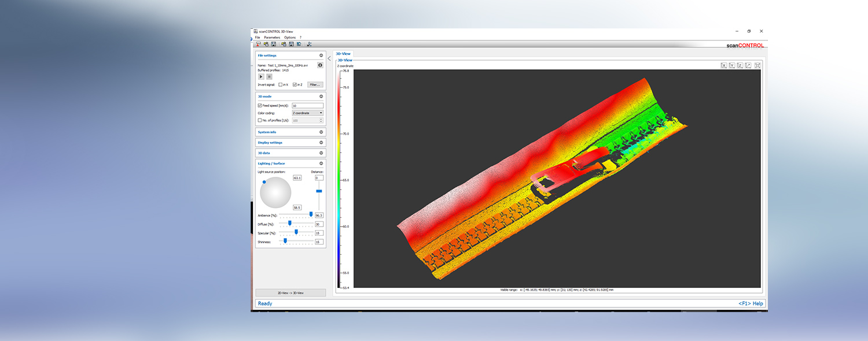Open the Options menu
Viewport: 868px width, 341px height.
[x=289, y=37]
